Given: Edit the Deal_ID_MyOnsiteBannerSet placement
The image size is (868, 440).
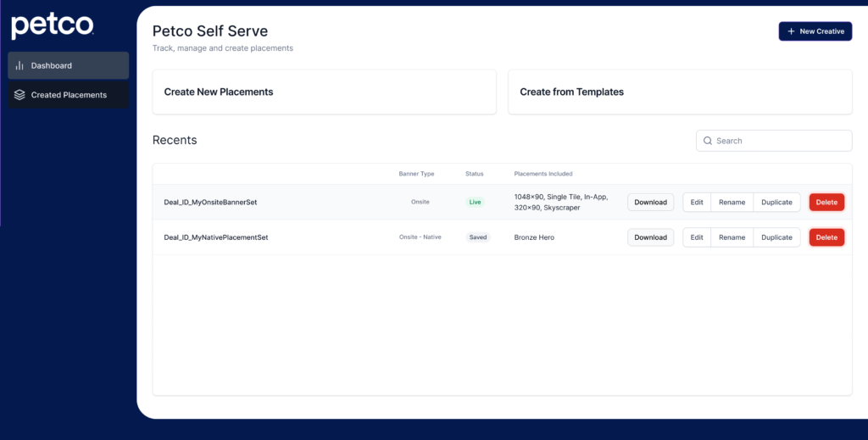Looking at the screenshot, I should (696, 202).
